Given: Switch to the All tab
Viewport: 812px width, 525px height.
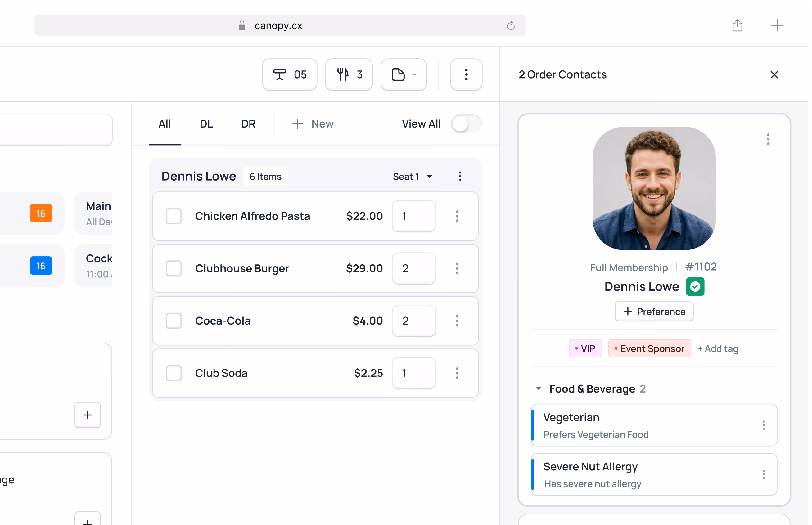Looking at the screenshot, I should (x=165, y=124).
